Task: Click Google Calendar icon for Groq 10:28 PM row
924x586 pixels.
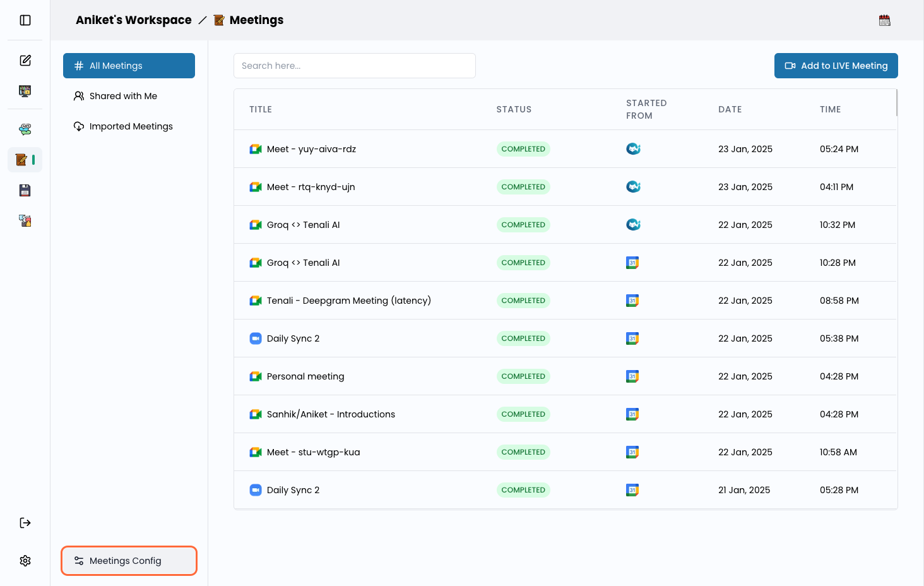Action: [x=632, y=263]
